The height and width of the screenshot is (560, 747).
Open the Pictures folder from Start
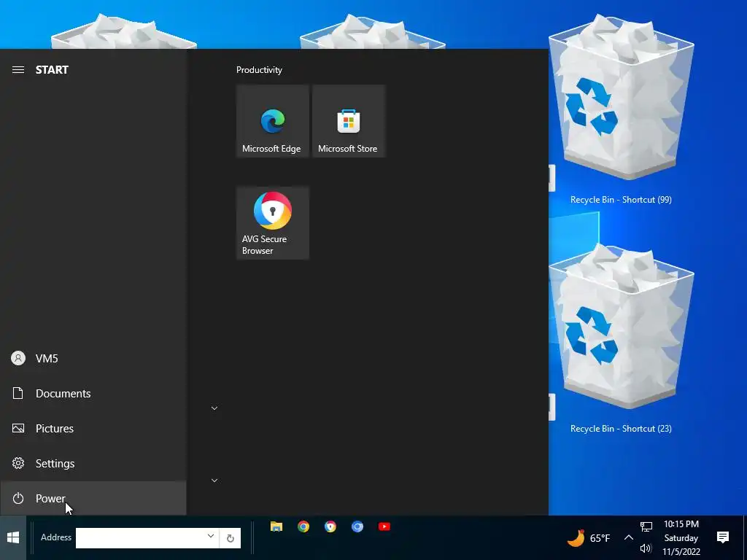click(93, 428)
